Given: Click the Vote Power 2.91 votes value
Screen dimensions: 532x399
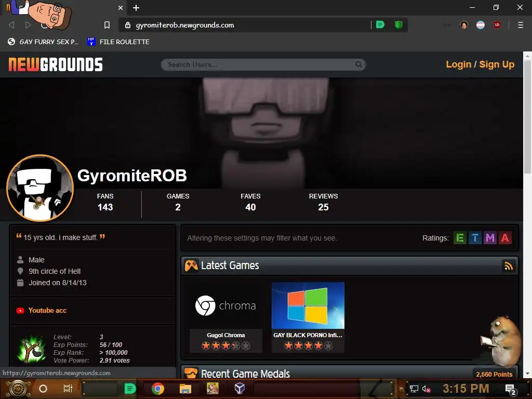Looking at the screenshot, I should tap(115, 361).
